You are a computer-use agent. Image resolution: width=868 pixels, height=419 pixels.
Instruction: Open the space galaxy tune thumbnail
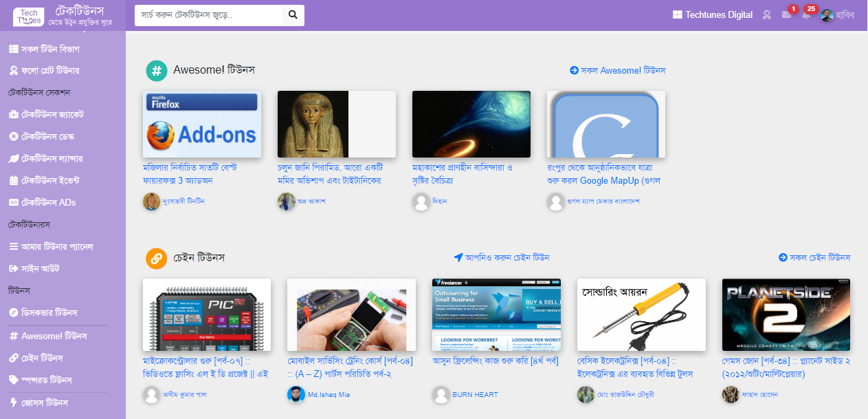(471, 125)
